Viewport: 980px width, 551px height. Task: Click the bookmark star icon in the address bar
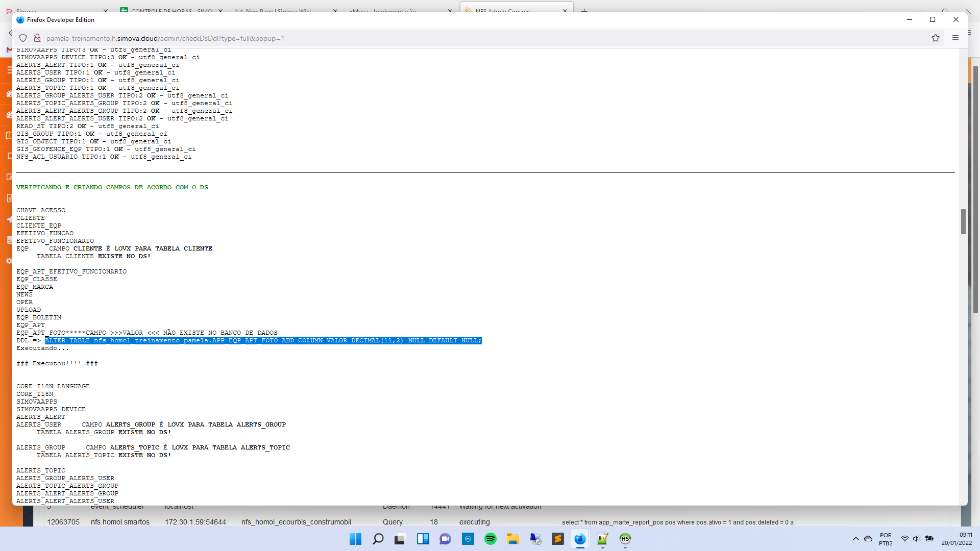935,38
